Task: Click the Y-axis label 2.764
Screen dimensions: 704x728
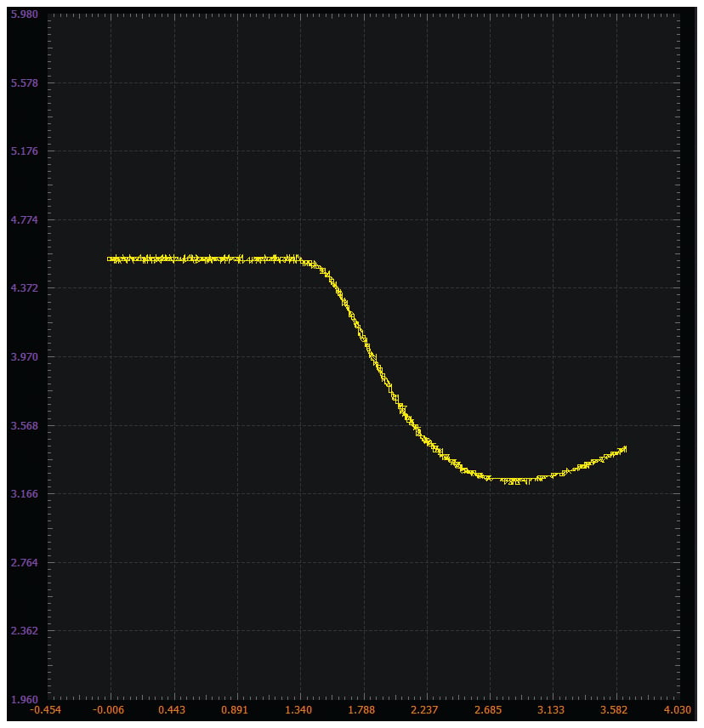Action: pyautogui.click(x=25, y=563)
